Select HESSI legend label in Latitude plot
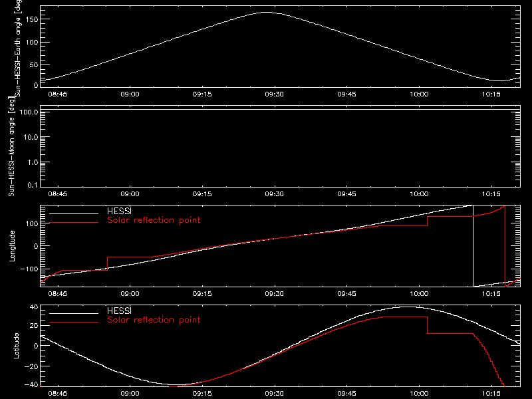The image size is (532, 399). click(119, 311)
